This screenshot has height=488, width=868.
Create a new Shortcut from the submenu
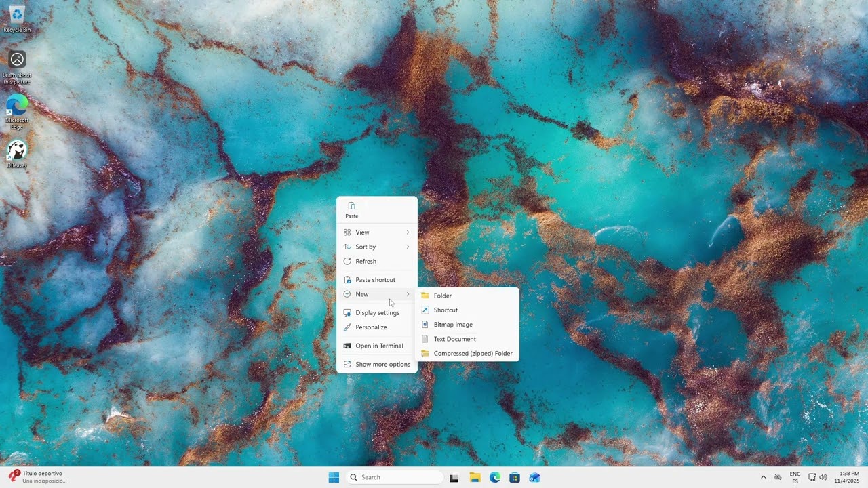(468, 310)
